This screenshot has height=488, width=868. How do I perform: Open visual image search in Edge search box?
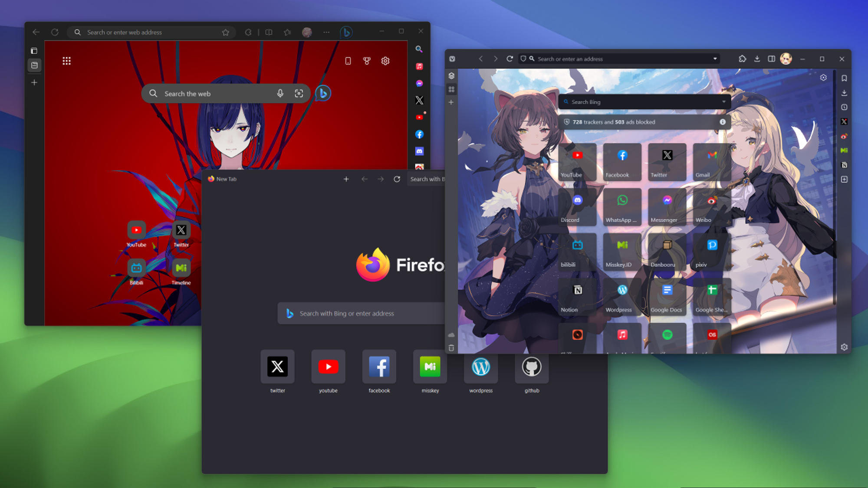click(x=299, y=93)
